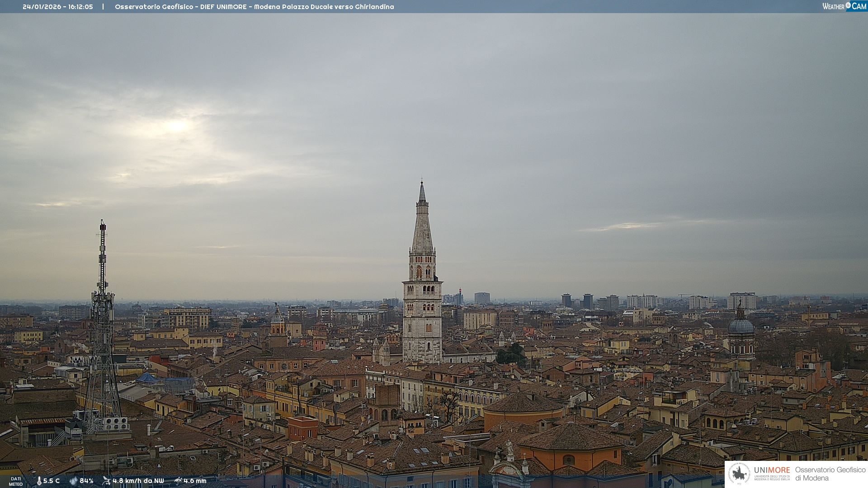Click the UNIMORE university seal emblem

coord(739,474)
